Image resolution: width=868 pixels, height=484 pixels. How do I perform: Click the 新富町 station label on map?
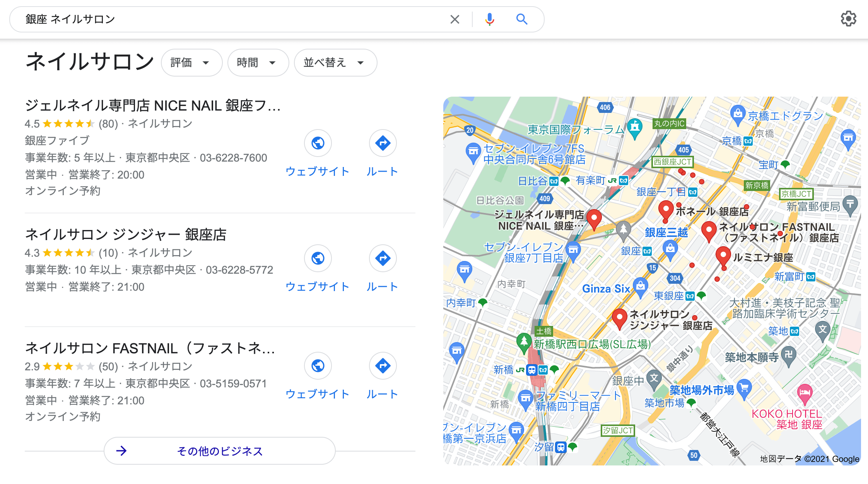pyautogui.click(x=789, y=276)
